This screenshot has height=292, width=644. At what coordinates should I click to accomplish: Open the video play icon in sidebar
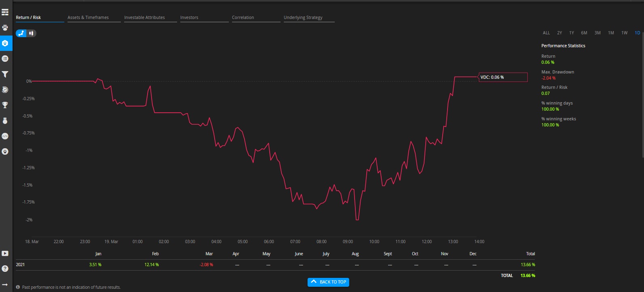[x=5, y=254]
